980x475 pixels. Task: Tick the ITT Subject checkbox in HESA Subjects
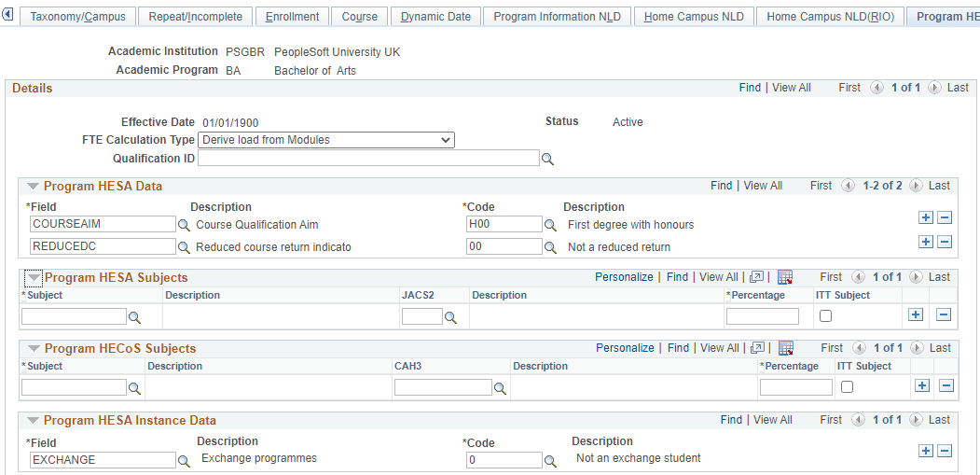click(825, 316)
